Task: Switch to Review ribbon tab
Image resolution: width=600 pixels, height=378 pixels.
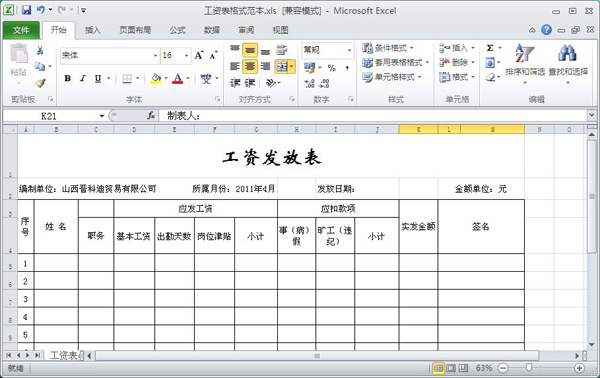Action: (x=246, y=30)
